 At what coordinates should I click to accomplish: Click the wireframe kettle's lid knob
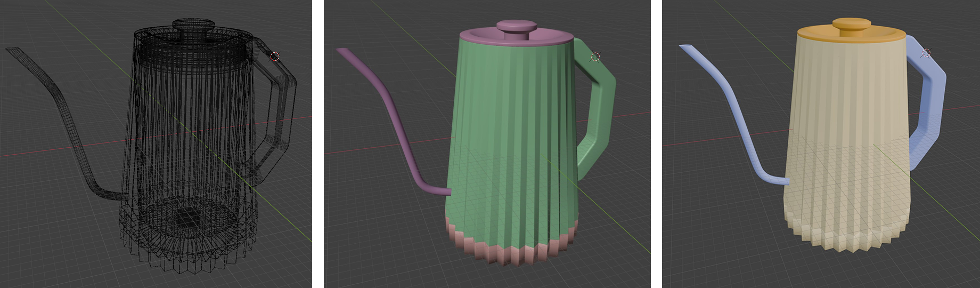(193, 26)
